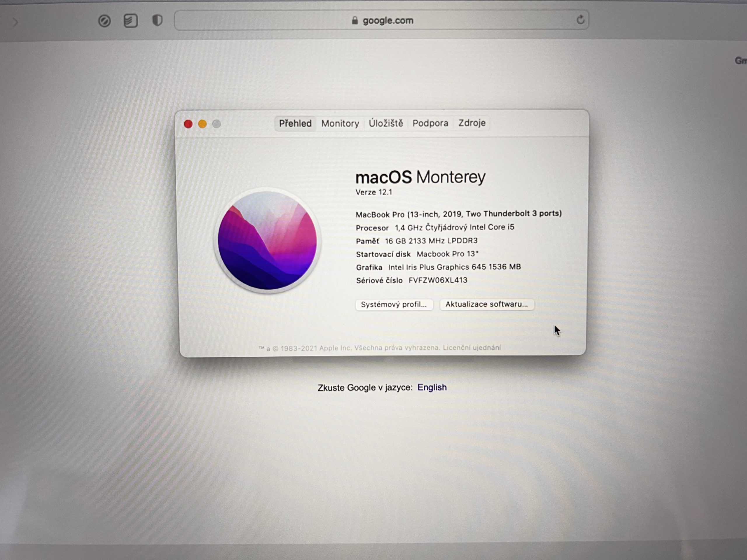The image size is (747, 560).
Task: Open the Privacy Report shield icon
Action: click(x=157, y=21)
